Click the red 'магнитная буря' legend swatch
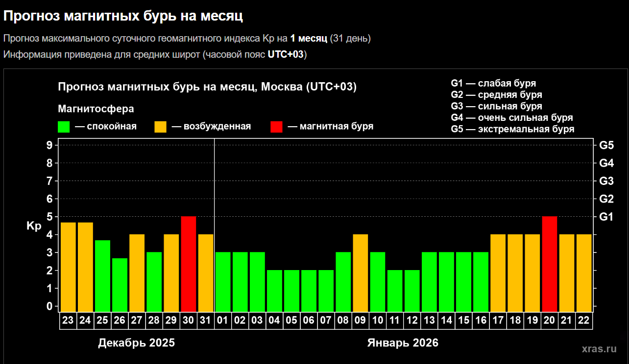 [x=276, y=127]
